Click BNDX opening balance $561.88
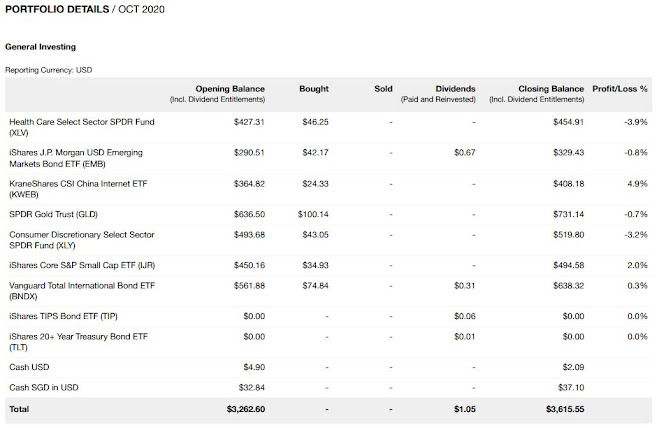Screen dimensions: 657x428 pyautogui.click(x=249, y=286)
